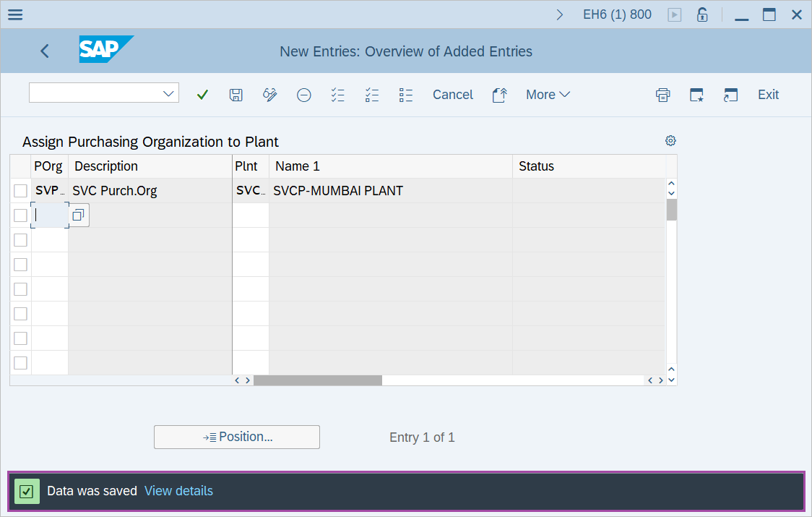Check the last visible empty row checkbox
812x517 pixels.
[x=21, y=362]
